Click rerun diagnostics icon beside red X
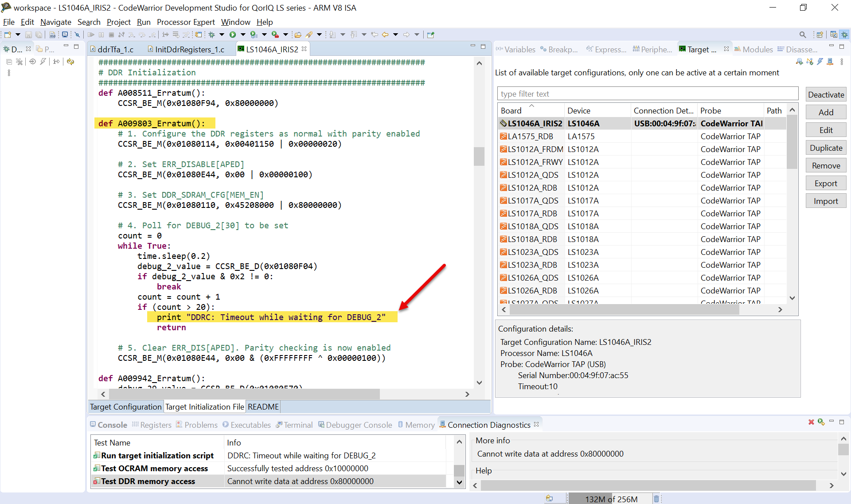851x504 pixels. click(x=821, y=422)
